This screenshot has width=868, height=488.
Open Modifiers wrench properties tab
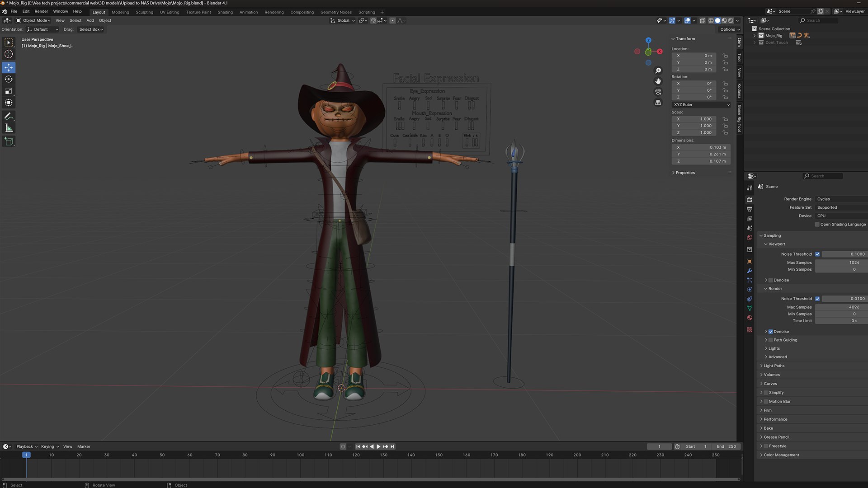pos(750,271)
